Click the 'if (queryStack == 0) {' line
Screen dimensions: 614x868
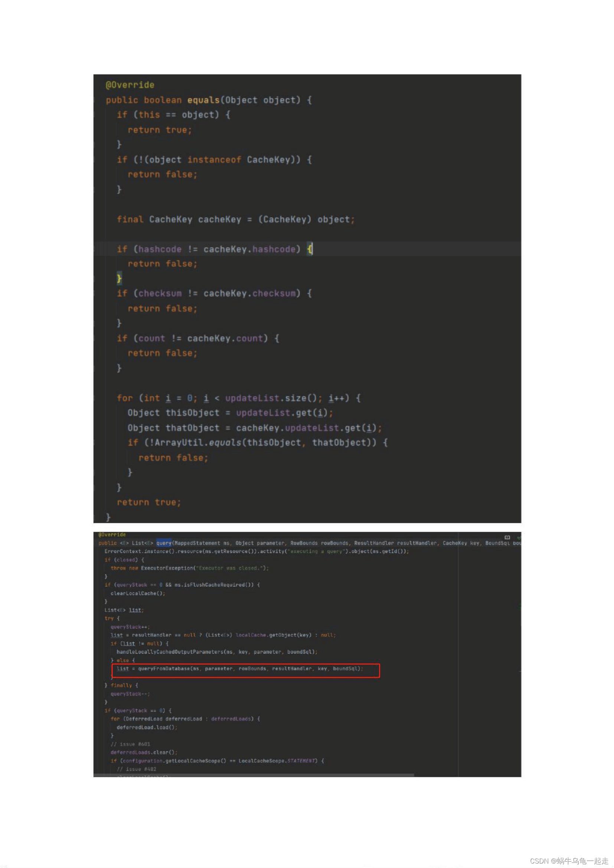(x=138, y=710)
